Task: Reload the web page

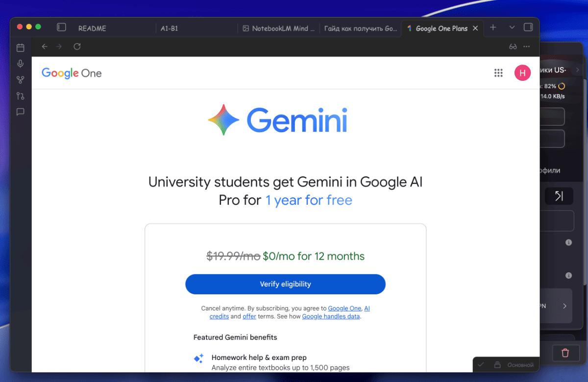Action: pyautogui.click(x=77, y=47)
